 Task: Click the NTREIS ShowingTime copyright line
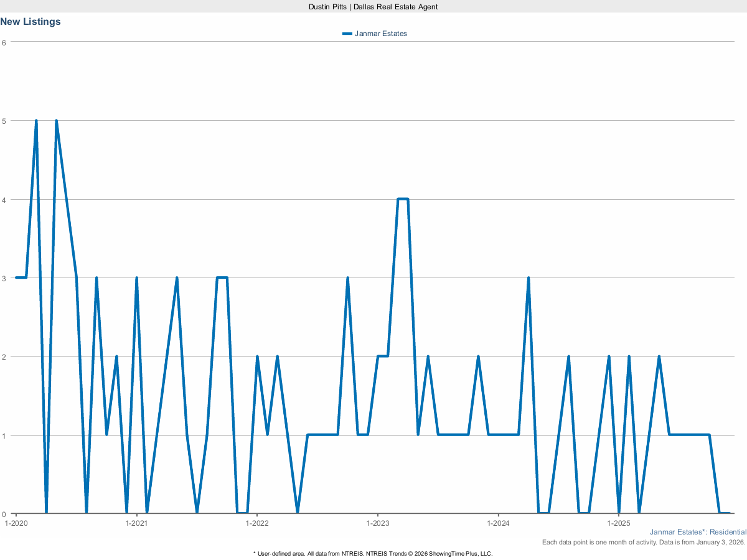(x=374, y=553)
